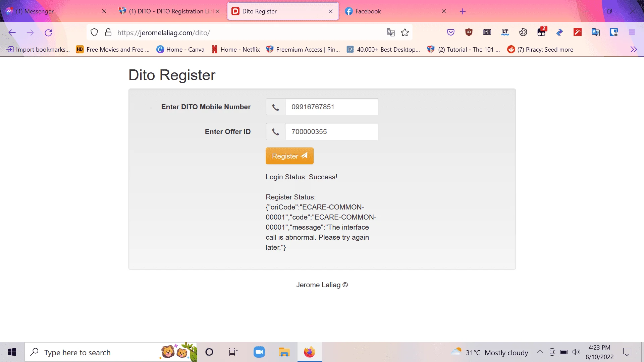Open the reader-style extension icon in toolbar
644x362 pixels.
click(487, 33)
